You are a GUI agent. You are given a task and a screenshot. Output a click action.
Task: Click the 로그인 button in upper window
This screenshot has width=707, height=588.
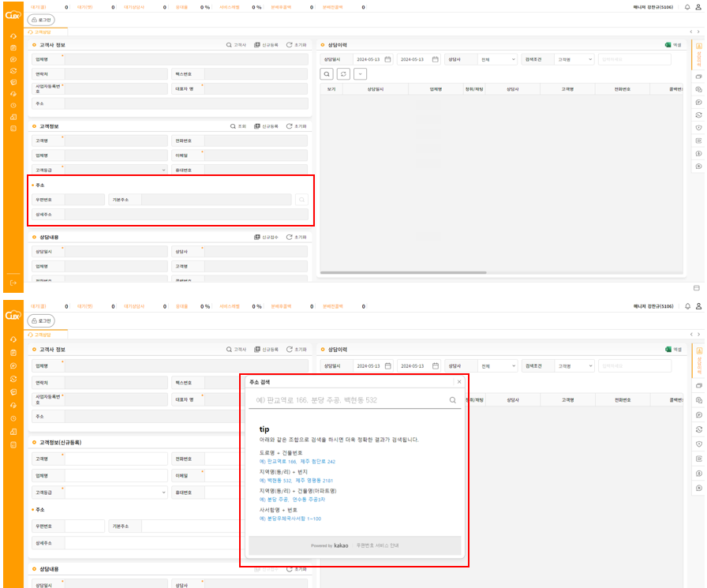click(x=39, y=19)
